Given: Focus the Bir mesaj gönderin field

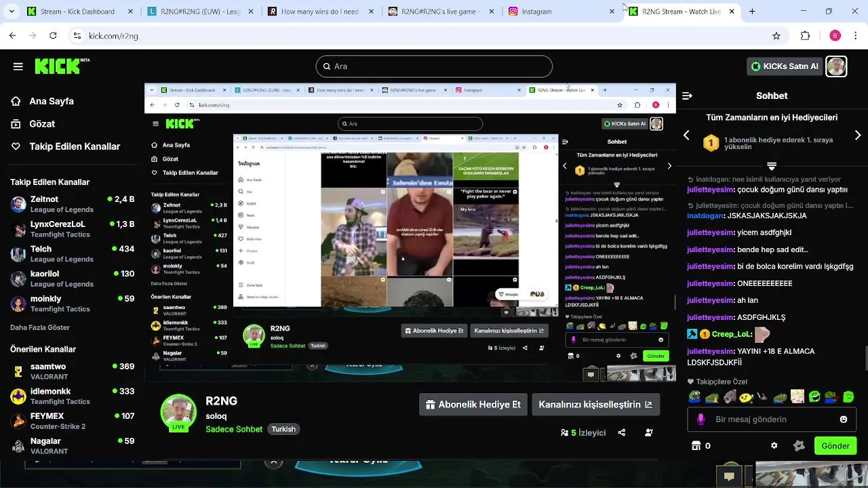Looking at the screenshot, I should pyautogui.click(x=772, y=420).
